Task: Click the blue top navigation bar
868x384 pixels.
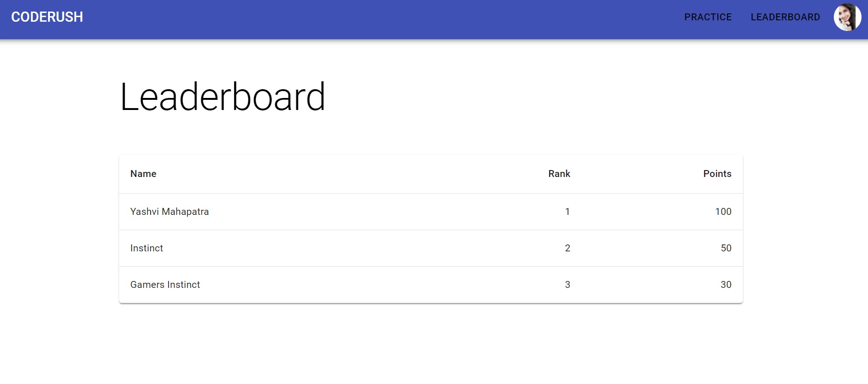Action: pos(370,18)
